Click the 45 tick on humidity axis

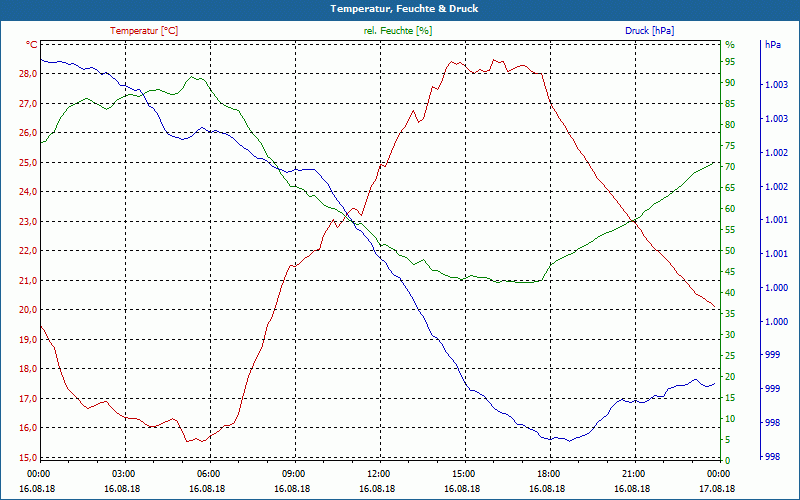(x=730, y=271)
